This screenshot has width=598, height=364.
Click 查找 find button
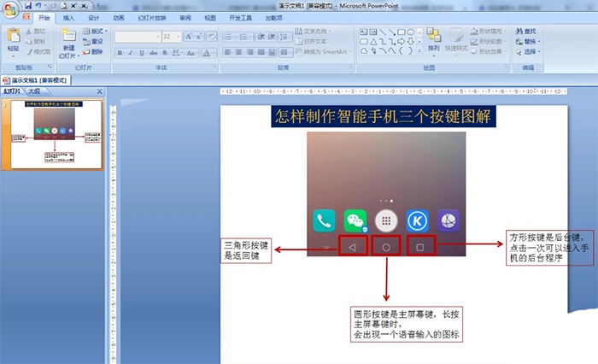526,32
